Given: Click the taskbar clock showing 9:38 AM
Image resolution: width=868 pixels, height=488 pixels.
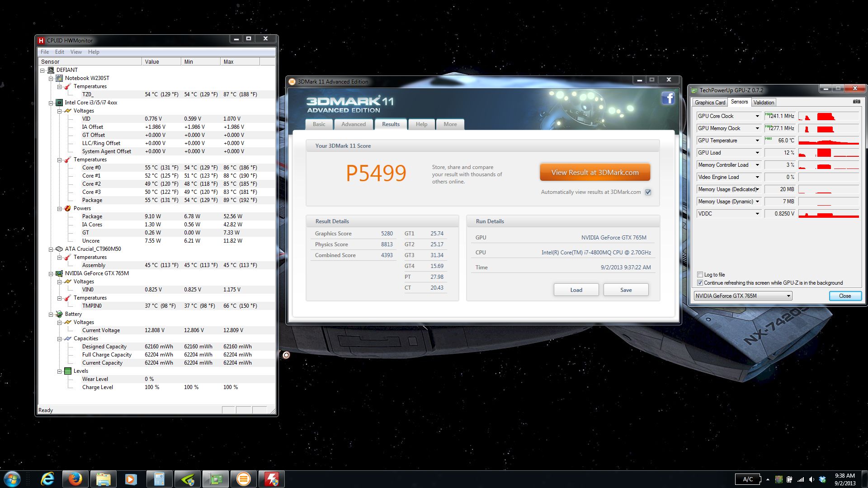Looking at the screenshot, I should pos(844,479).
